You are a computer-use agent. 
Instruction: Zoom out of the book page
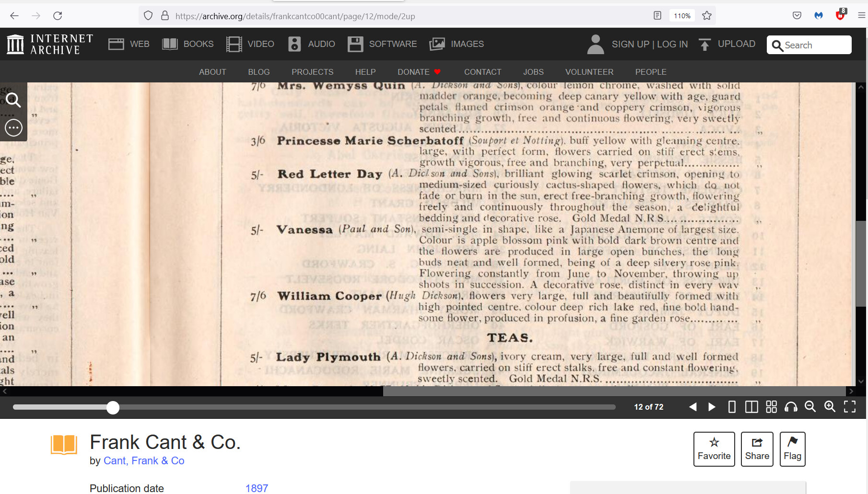(x=810, y=407)
